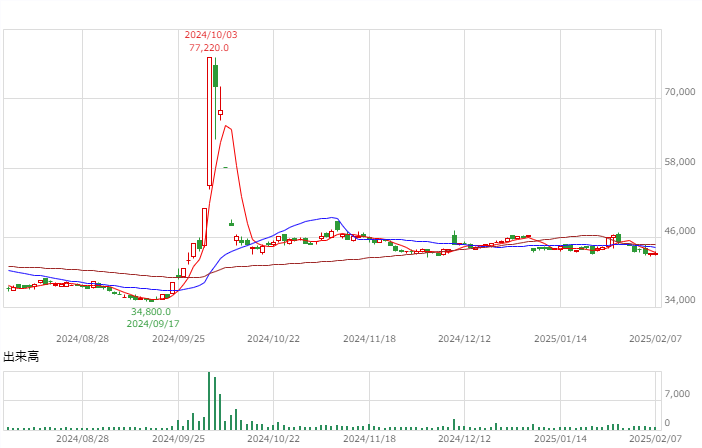Click the 出来高 volume heading
Screen dimensions: 702x448
[x=21, y=357]
